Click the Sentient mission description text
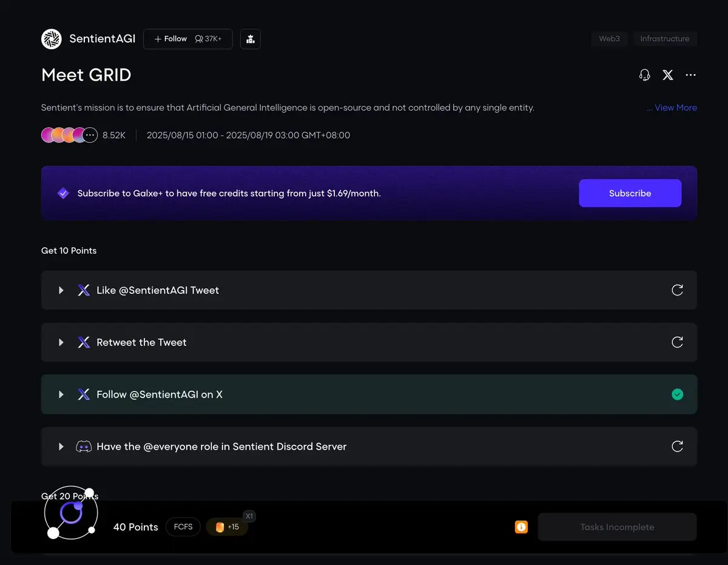 pyautogui.click(x=288, y=107)
